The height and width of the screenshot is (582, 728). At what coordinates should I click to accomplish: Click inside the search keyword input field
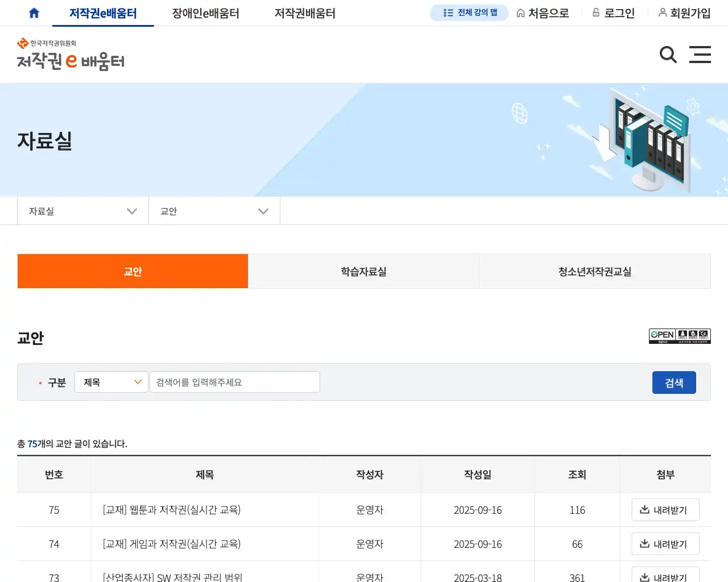[x=234, y=382]
